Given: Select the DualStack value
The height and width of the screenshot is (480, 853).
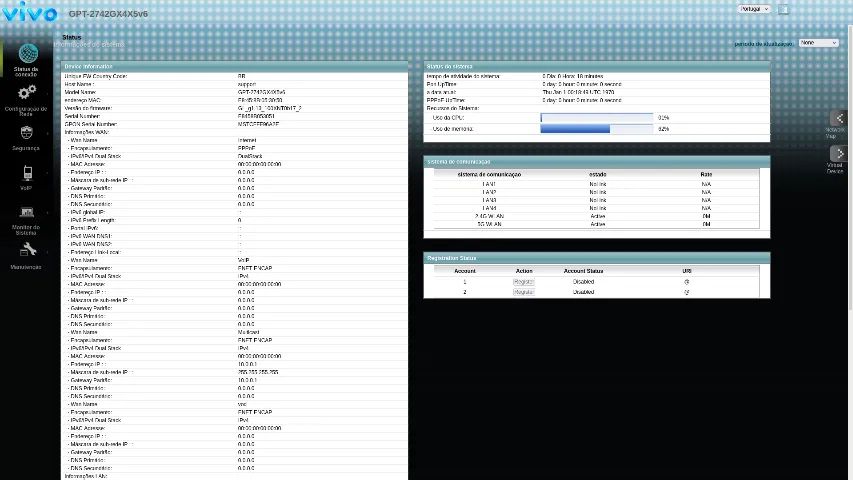Looking at the screenshot, I should click(250, 156).
